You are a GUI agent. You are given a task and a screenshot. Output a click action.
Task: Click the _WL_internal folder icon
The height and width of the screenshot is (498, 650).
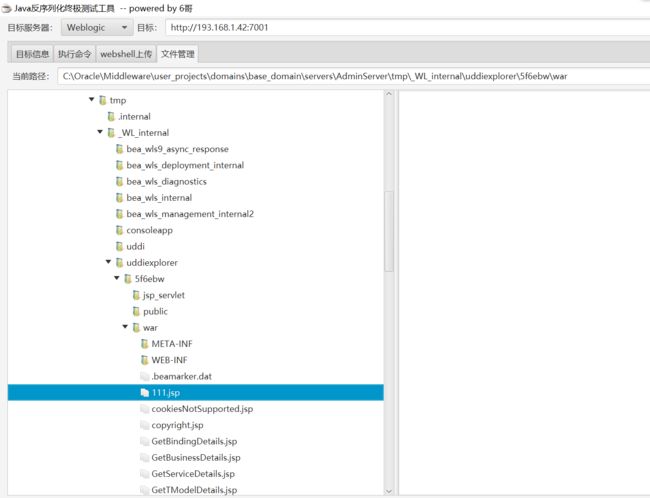coord(111,133)
